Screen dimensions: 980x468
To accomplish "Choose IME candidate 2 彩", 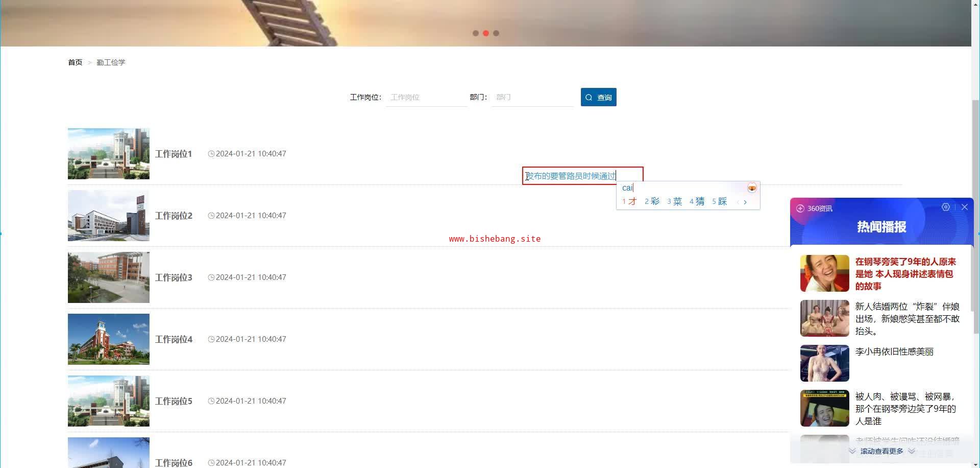I will (652, 201).
